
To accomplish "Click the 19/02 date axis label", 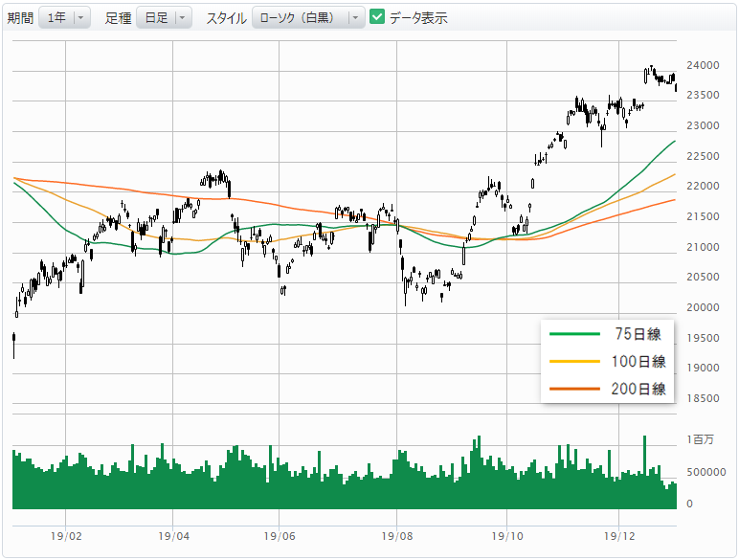I will pos(66,536).
